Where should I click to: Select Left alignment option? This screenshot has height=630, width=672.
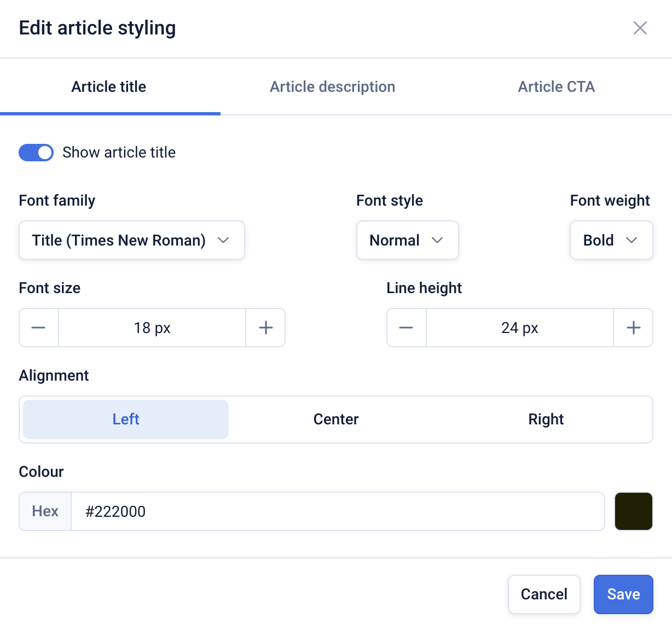[126, 419]
